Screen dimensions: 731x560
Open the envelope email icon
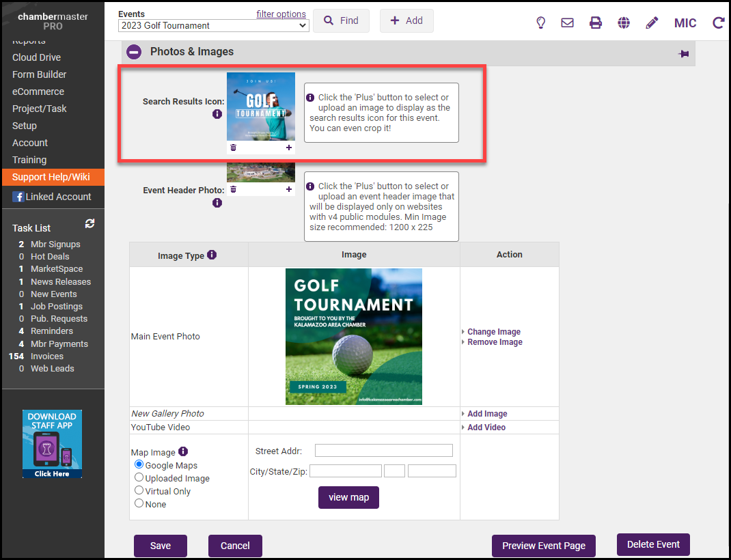[567, 23]
